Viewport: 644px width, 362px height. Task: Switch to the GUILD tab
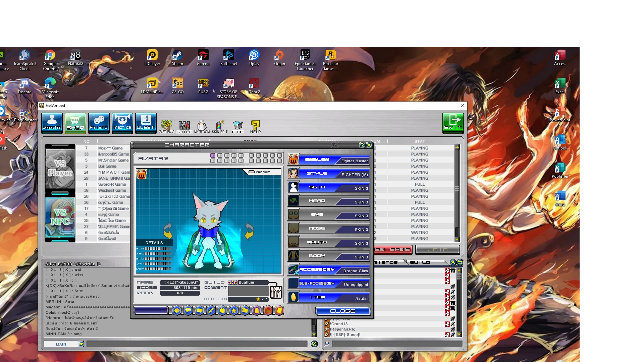(420, 262)
